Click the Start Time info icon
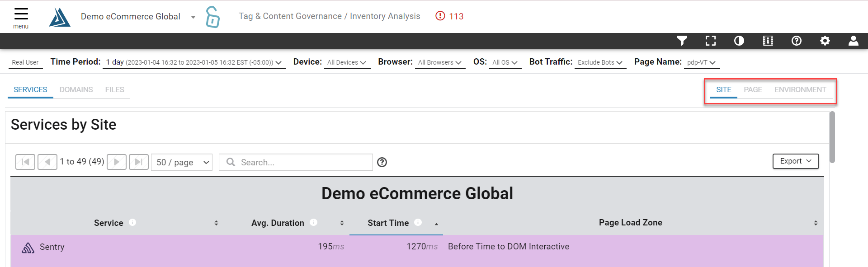Screen dimensions: 868x267 click(418, 222)
